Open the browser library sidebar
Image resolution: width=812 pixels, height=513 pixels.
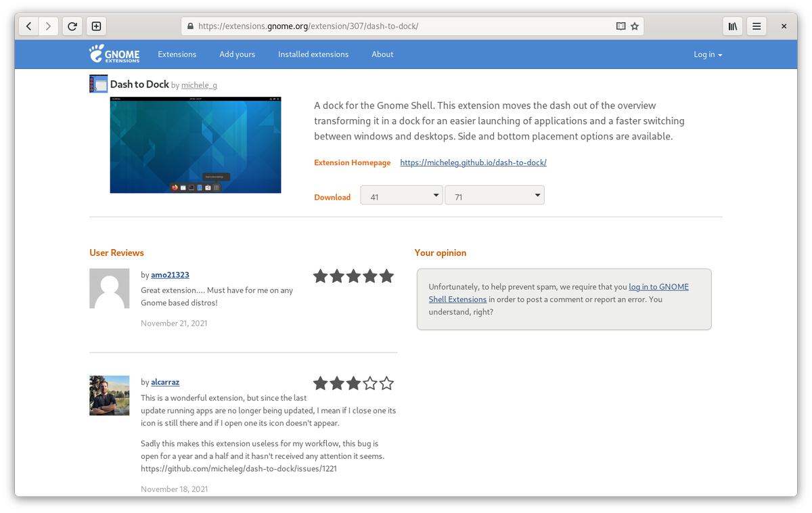tap(732, 26)
